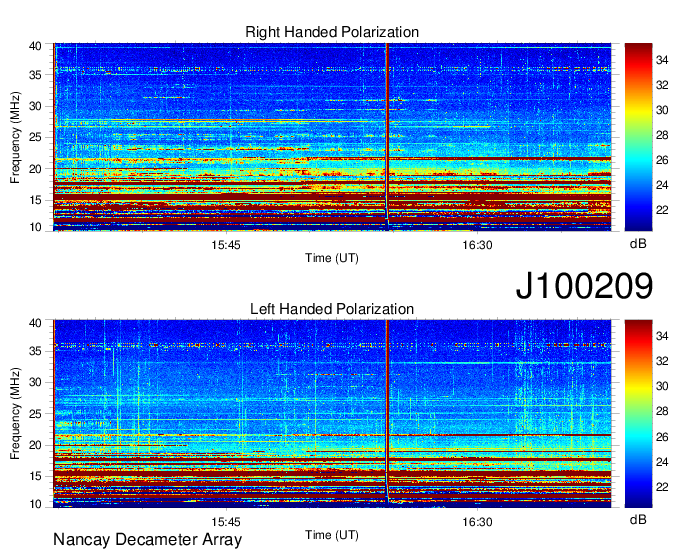The image size is (680, 552).
Task: Click the 35 MHz tick on Right Handed frequency axis
Action: (35, 75)
